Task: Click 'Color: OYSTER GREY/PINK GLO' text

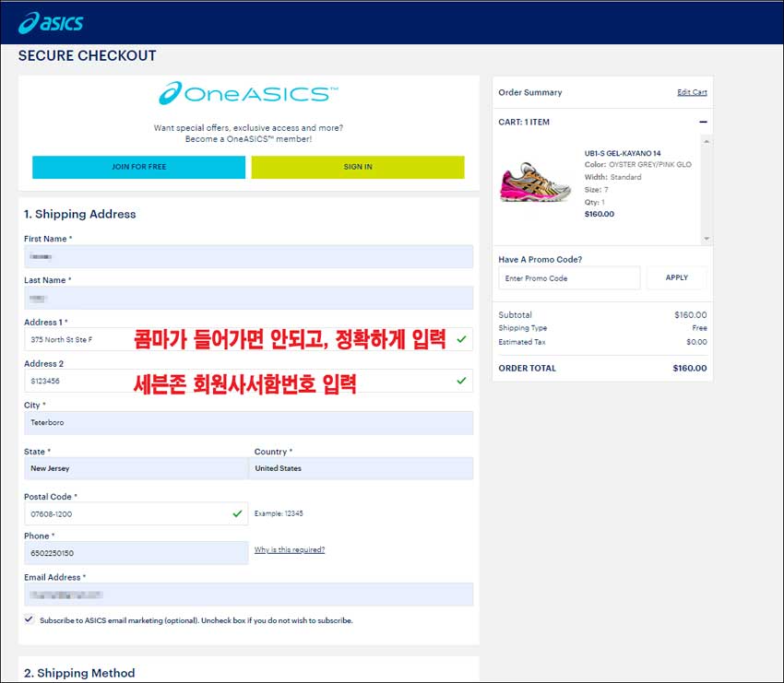Action: coord(638,164)
